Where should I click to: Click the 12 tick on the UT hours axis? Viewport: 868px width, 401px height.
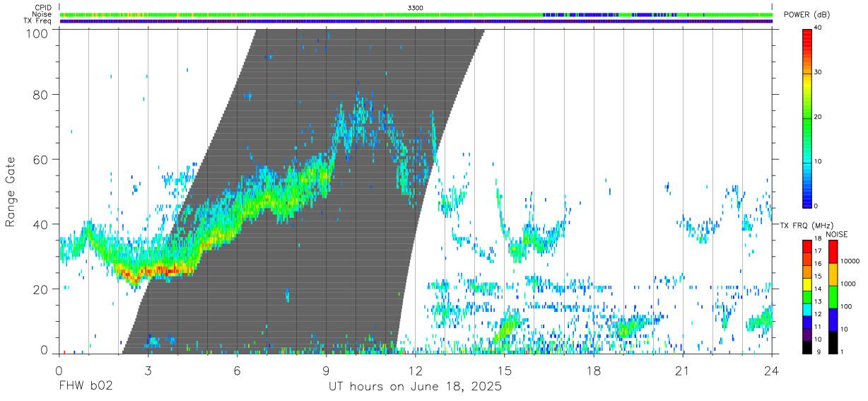(x=416, y=371)
